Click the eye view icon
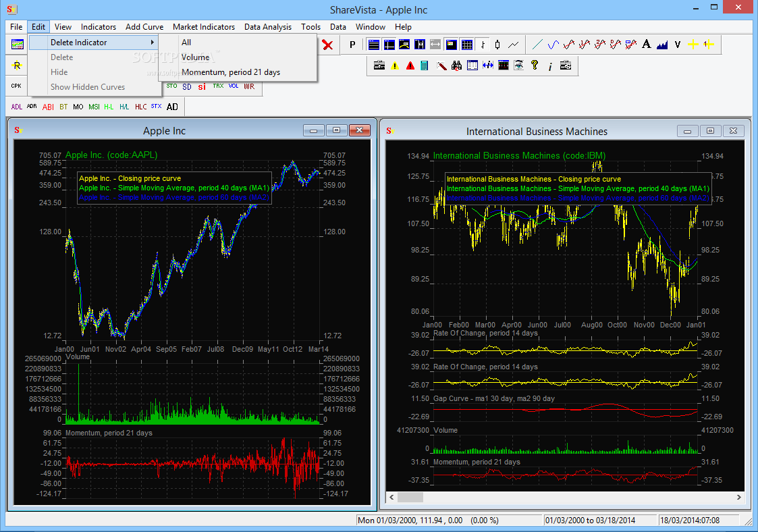This screenshot has height=532, width=758. (518, 65)
